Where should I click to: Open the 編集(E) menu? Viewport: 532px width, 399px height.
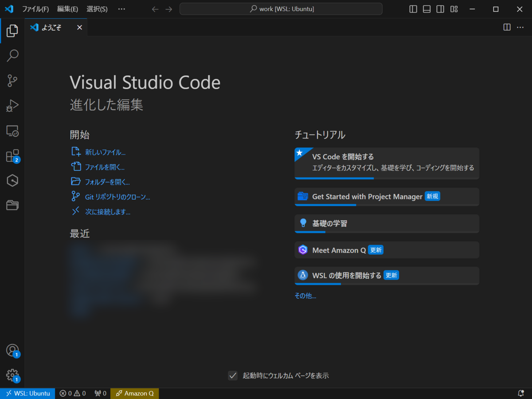click(x=67, y=9)
